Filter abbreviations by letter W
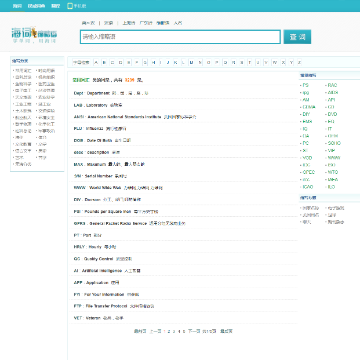Image resolution: width=360 pixels, height=360 pixels. point(275,62)
